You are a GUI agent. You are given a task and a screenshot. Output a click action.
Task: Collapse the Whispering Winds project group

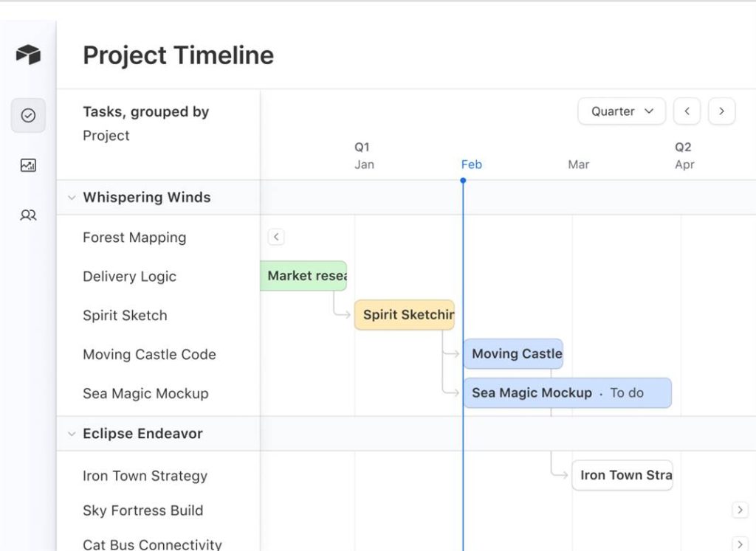pyautogui.click(x=72, y=197)
